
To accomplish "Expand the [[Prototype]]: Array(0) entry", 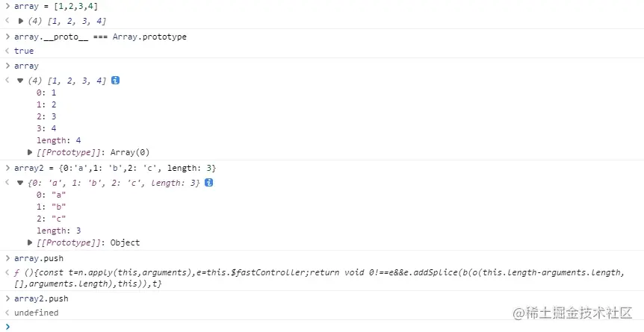I will [30, 152].
